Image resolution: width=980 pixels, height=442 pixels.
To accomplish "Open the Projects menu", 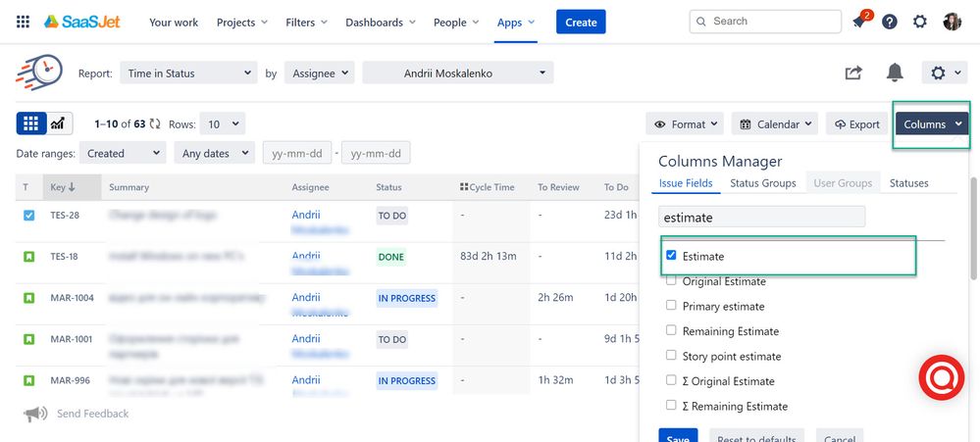I will pyautogui.click(x=242, y=23).
